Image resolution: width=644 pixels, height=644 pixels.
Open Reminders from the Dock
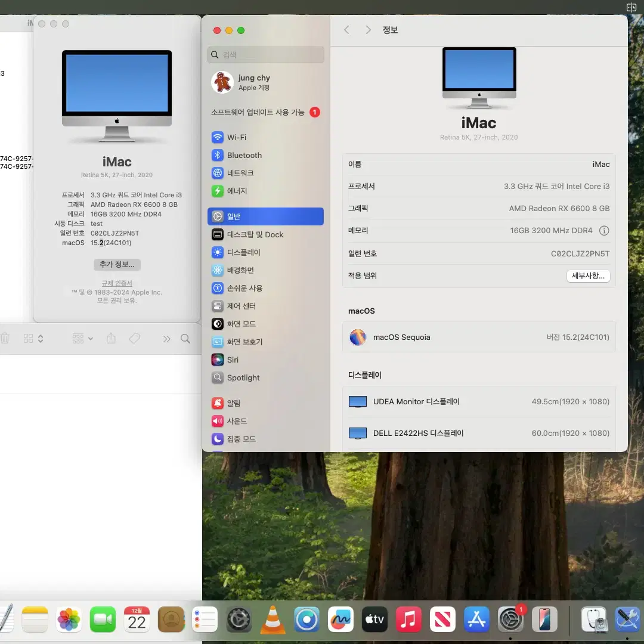205,619
